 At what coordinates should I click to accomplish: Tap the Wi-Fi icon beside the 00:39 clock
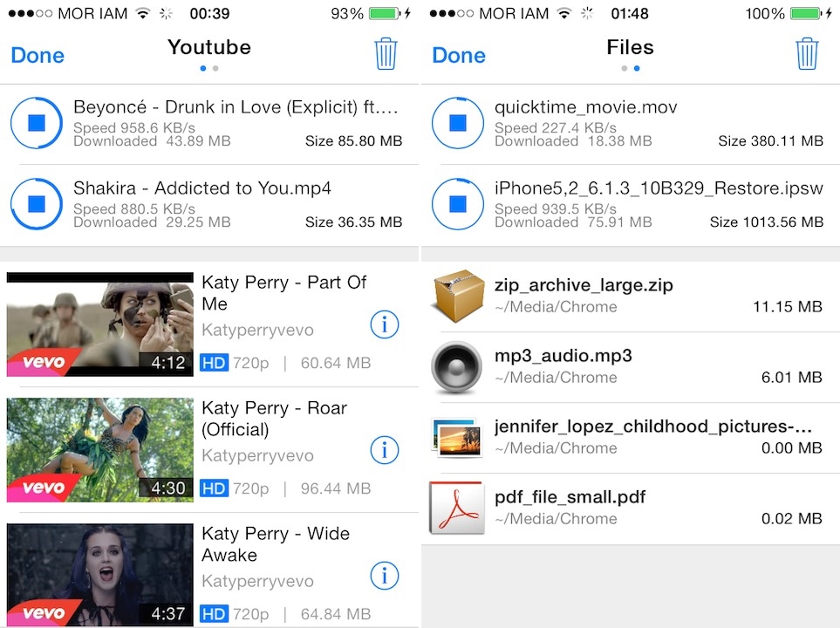coord(142,13)
